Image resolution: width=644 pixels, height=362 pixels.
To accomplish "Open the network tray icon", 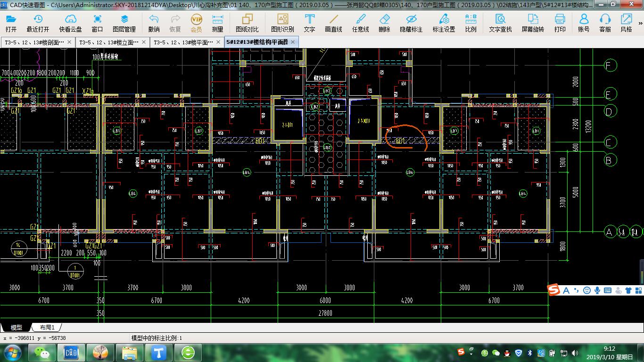I will tap(563, 353).
